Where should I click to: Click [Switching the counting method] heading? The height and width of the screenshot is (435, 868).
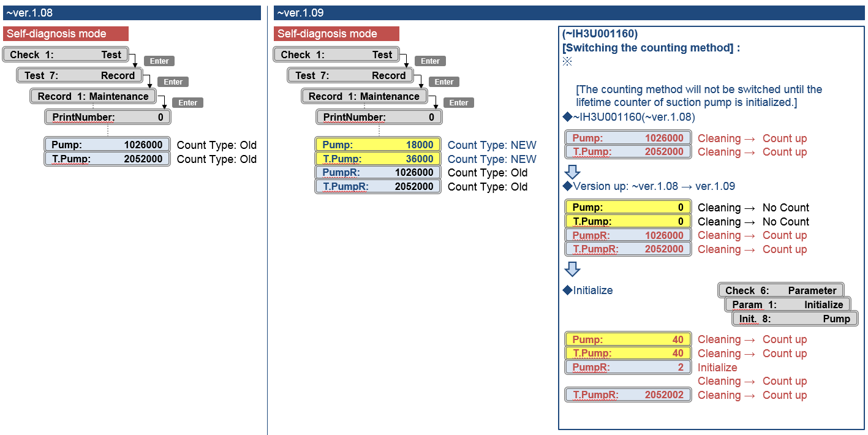(651, 48)
